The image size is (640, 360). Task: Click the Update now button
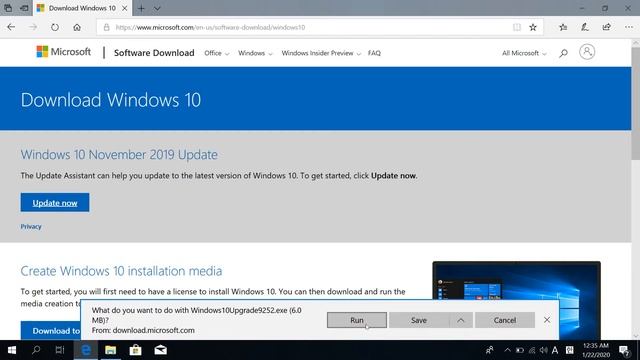coord(55,202)
